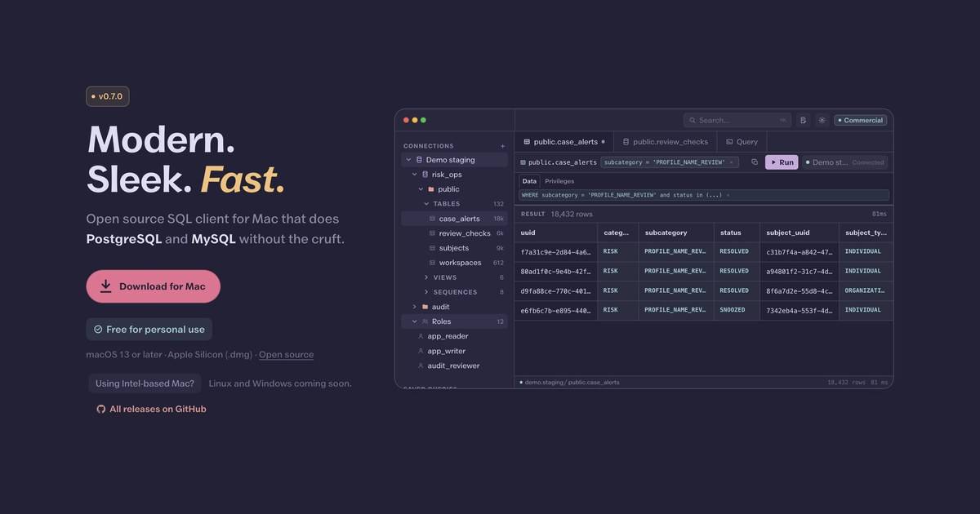The width and height of the screenshot is (980, 514).
Task: Collapse the TABLES section
Action: click(x=426, y=204)
